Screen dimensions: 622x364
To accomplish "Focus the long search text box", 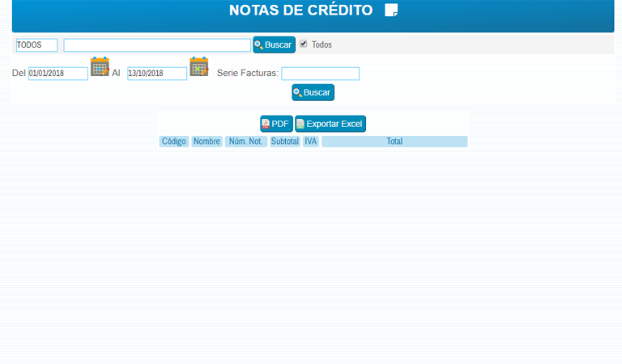I will click(157, 45).
